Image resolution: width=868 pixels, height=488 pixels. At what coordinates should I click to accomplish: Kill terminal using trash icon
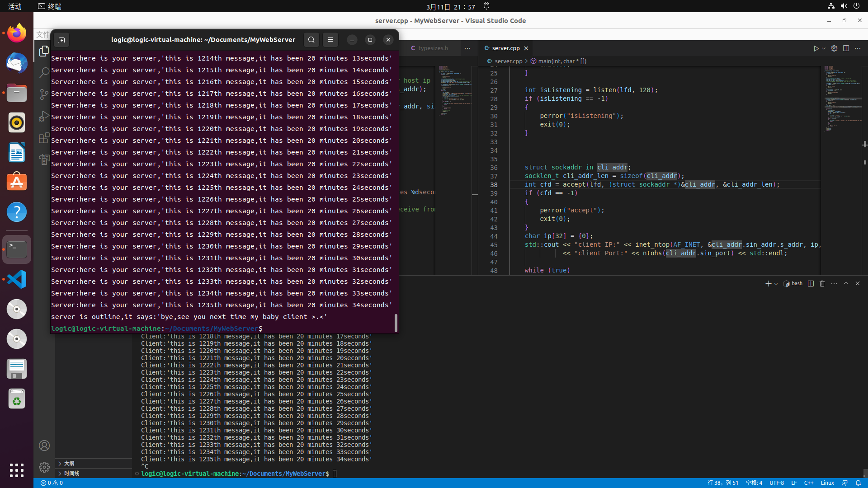click(x=822, y=283)
